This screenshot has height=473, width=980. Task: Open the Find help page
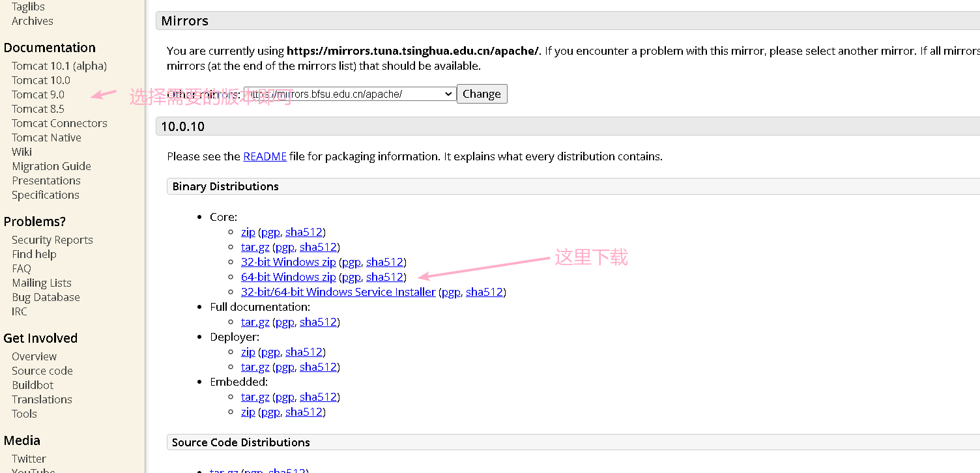(34, 254)
